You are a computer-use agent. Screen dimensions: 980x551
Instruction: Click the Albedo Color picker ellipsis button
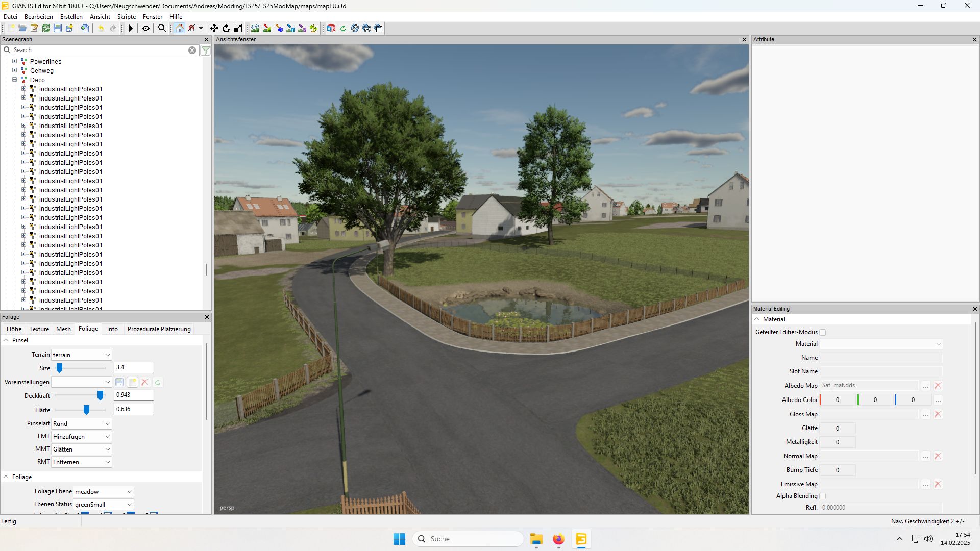click(x=938, y=400)
